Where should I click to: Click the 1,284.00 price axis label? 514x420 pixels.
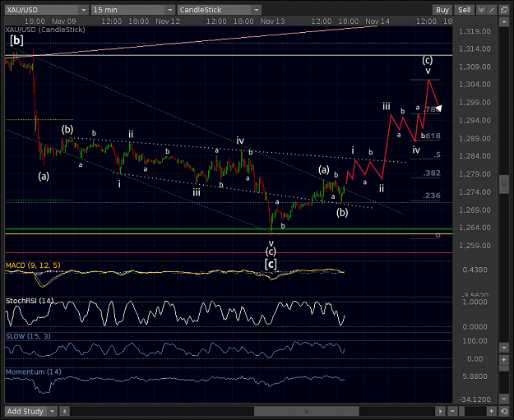pyautogui.click(x=475, y=156)
